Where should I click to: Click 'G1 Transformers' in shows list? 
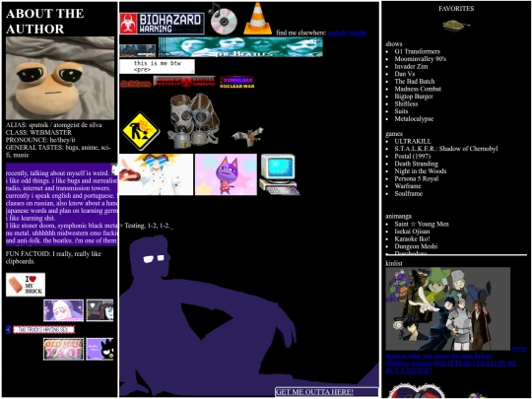click(417, 51)
